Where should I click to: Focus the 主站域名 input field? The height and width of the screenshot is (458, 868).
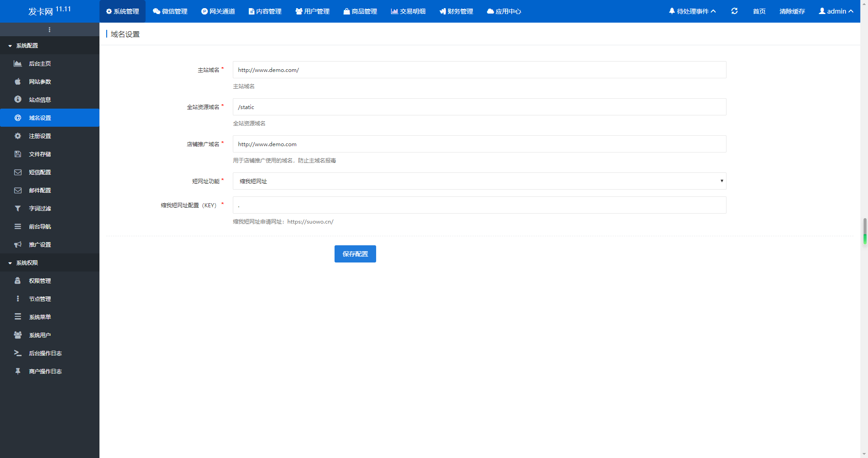point(479,70)
